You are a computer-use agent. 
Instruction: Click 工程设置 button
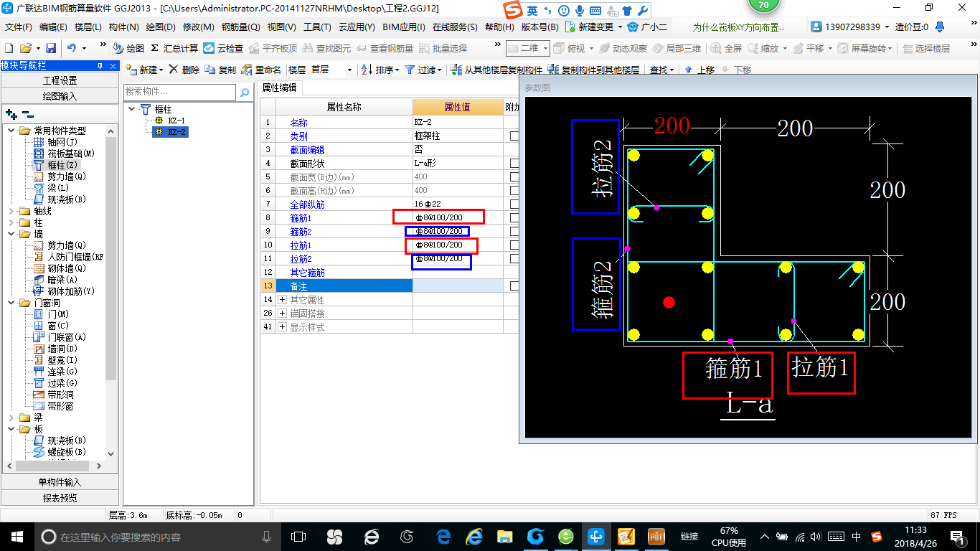[60, 80]
